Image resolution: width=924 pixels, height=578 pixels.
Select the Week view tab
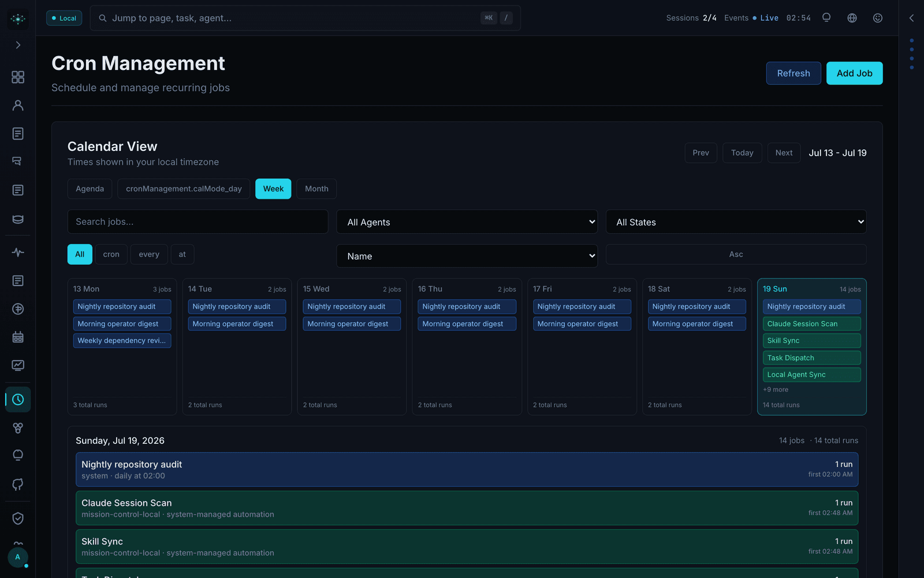click(x=273, y=189)
